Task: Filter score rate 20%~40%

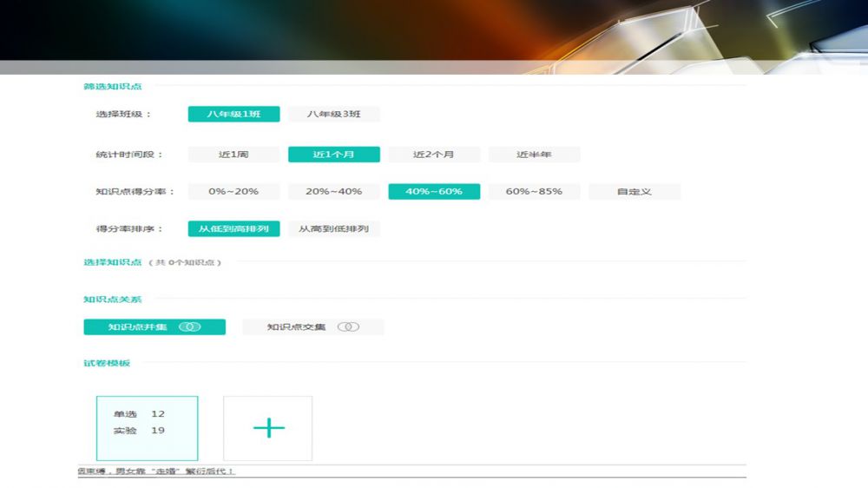Action: click(x=334, y=192)
